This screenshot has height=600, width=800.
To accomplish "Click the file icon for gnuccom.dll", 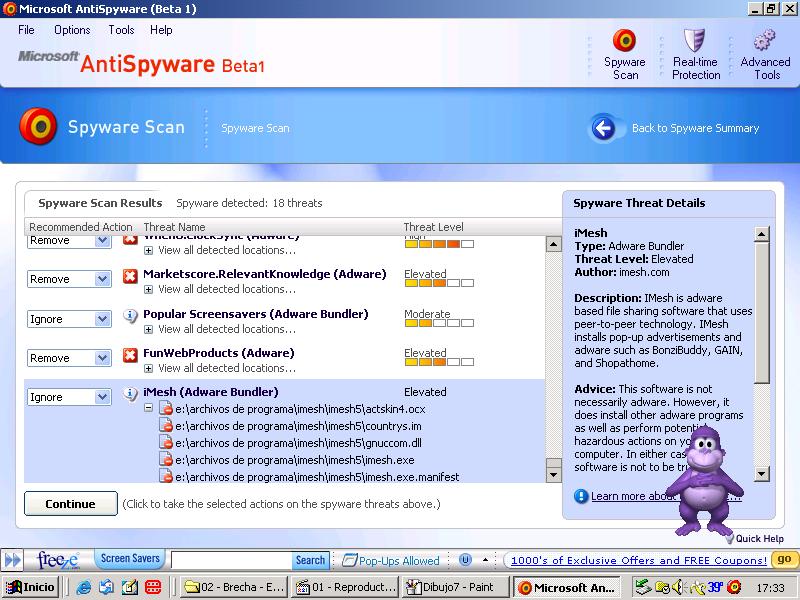I will [166, 442].
